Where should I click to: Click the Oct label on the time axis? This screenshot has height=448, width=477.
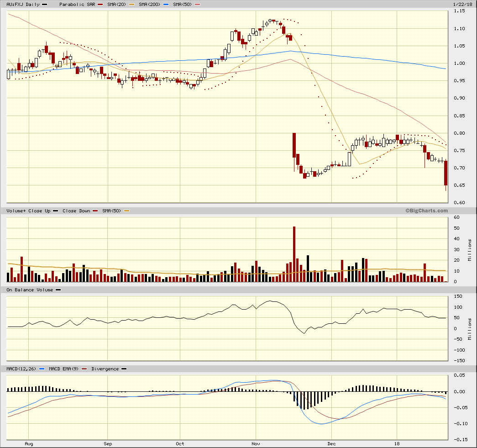click(x=180, y=444)
